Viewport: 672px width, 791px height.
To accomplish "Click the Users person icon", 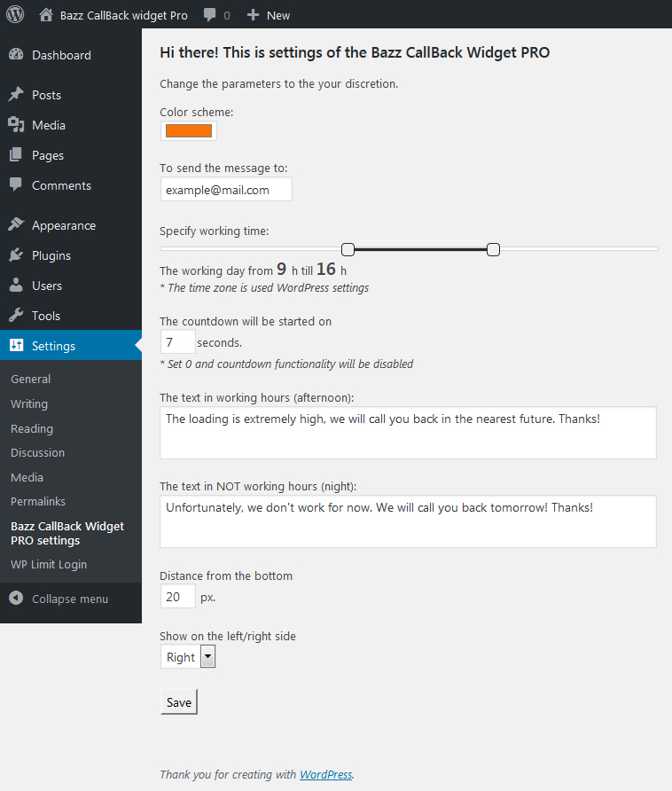I will coord(16,285).
